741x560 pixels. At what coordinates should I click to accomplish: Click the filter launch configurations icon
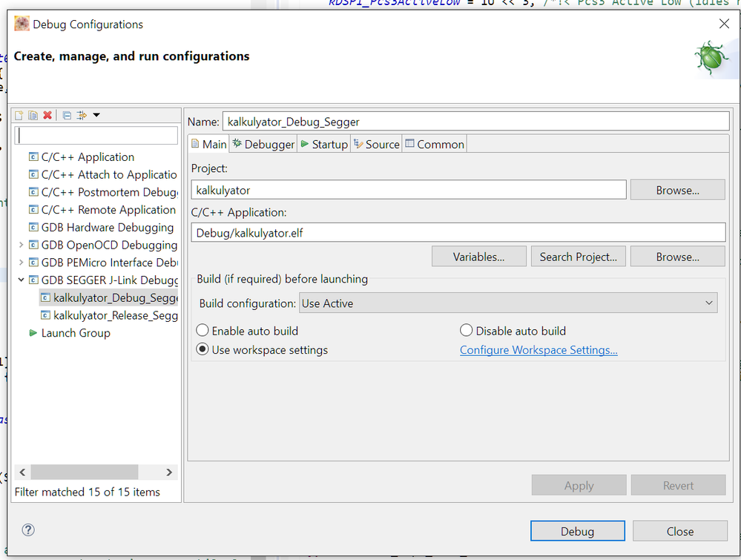coord(82,115)
